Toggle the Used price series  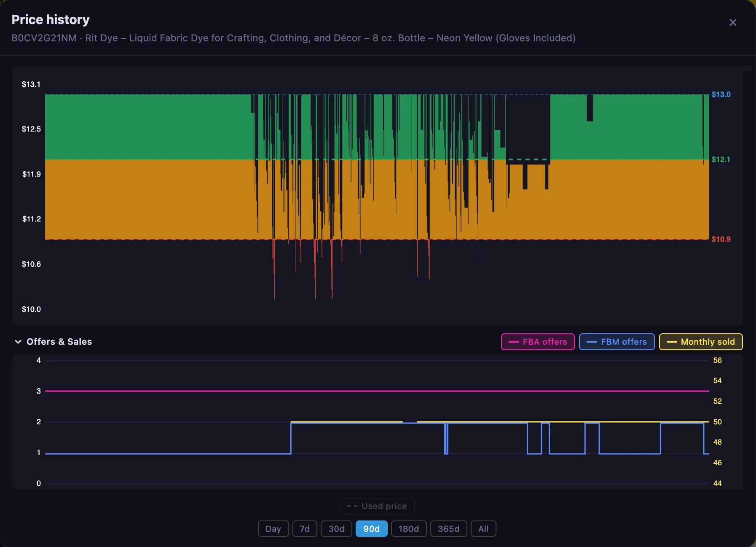pos(377,506)
